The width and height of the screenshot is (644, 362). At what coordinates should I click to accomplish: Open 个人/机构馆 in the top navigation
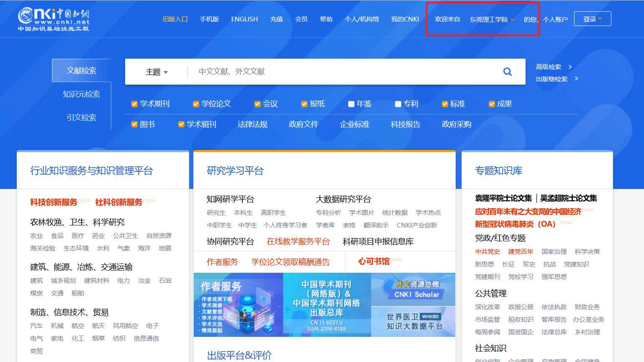[x=362, y=19]
